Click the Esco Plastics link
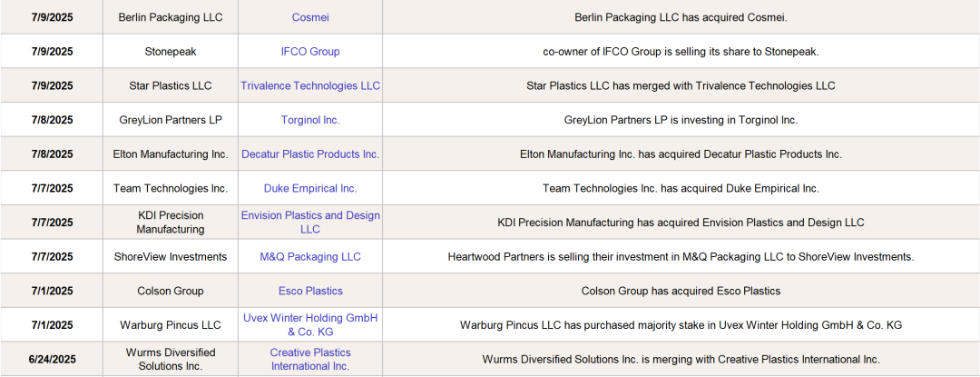The image size is (980, 377). (x=310, y=292)
